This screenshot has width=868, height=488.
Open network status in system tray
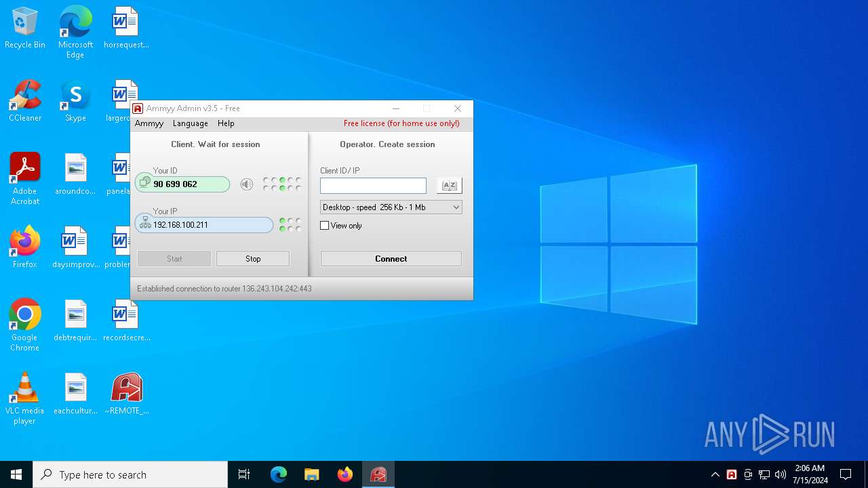764,474
